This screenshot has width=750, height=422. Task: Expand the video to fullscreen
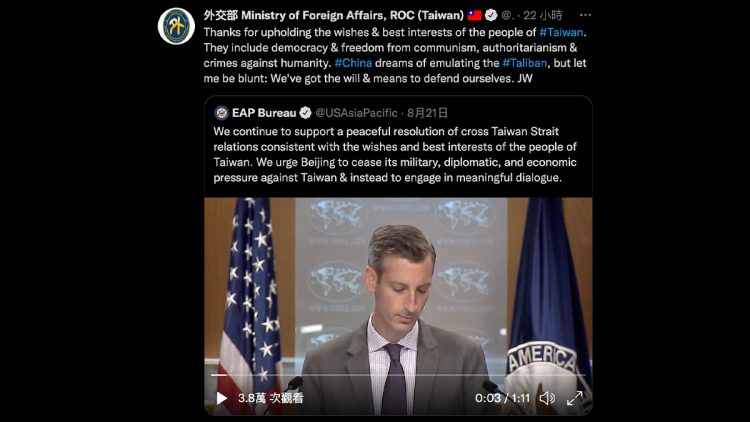point(574,398)
